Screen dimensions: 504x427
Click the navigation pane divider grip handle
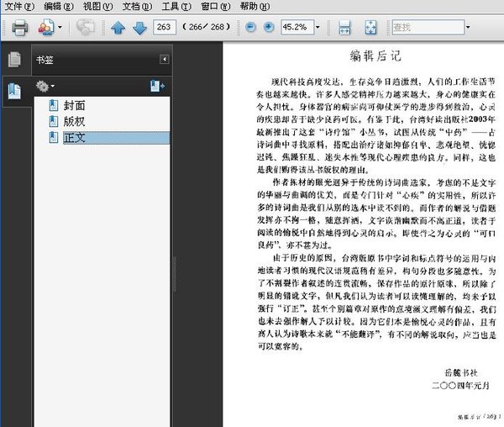[x=175, y=274]
